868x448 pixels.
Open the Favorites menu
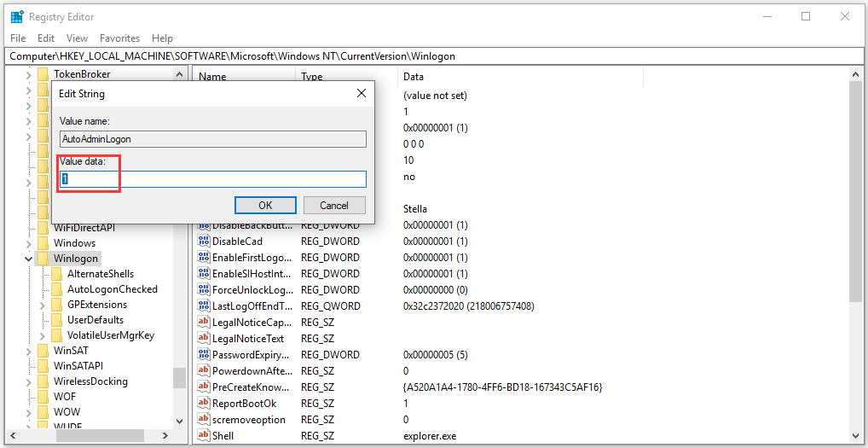pos(119,38)
